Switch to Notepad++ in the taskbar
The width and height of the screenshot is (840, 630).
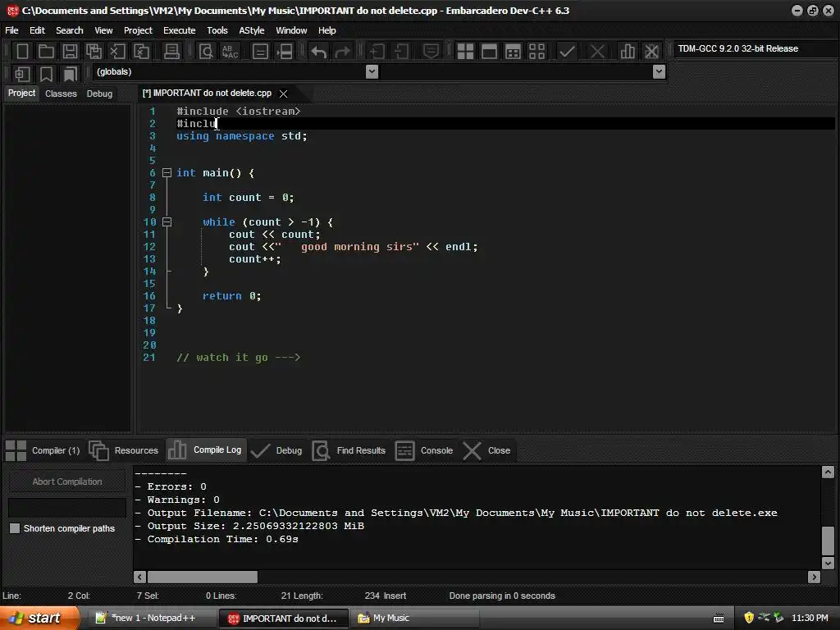[153, 619]
